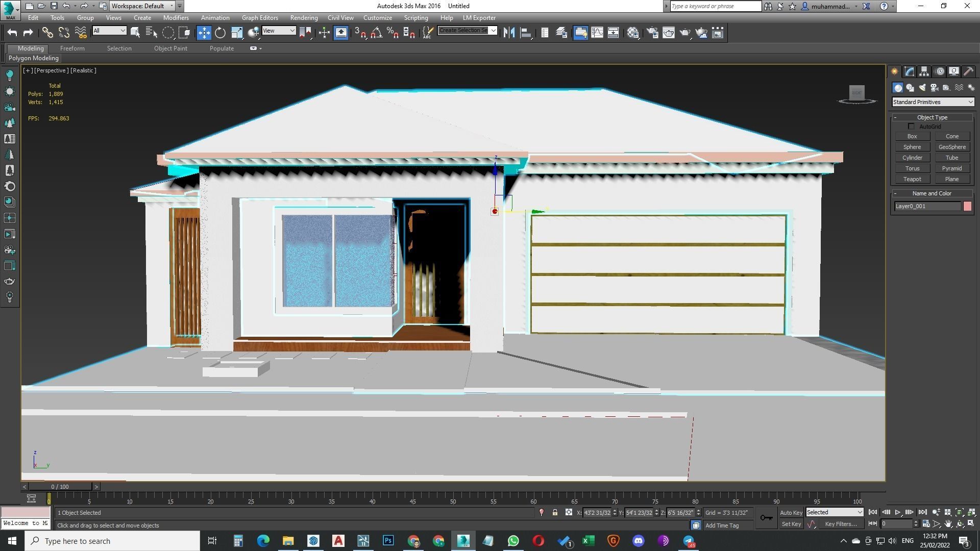980x551 pixels.
Task: Click the time slider 0 / 100
Action: 60,487
